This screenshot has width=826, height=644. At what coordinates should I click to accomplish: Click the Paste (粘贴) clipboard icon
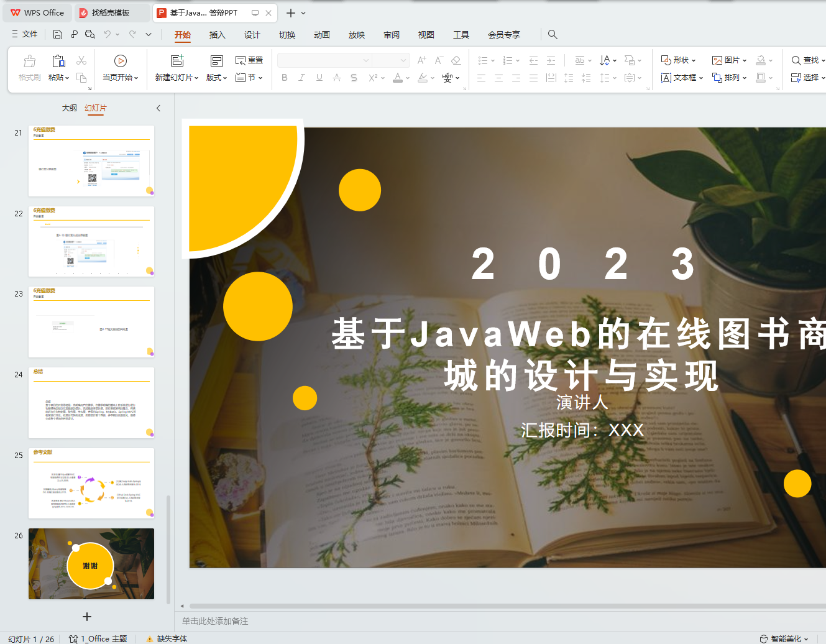[x=58, y=61]
